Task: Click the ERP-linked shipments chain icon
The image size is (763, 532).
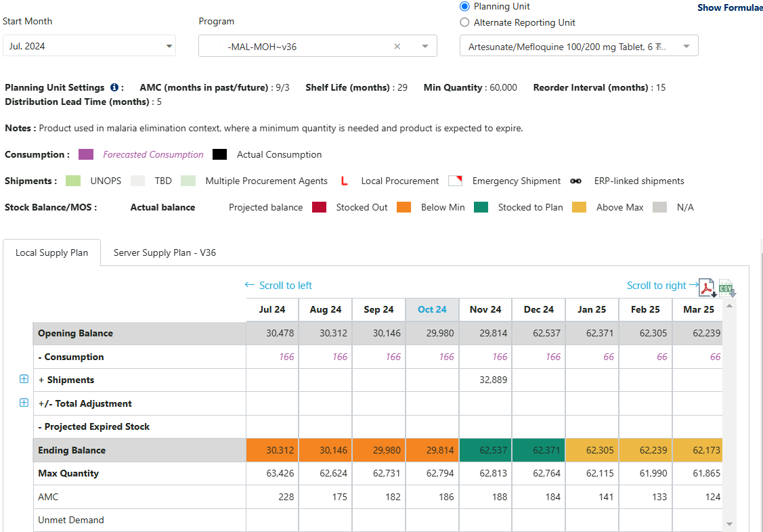Action: pyautogui.click(x=575, y=181)
